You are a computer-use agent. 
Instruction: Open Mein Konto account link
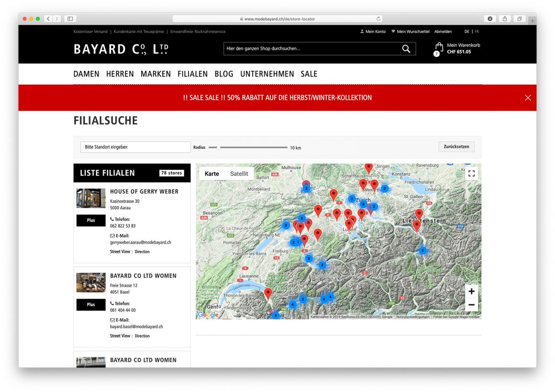coord(373,32)
